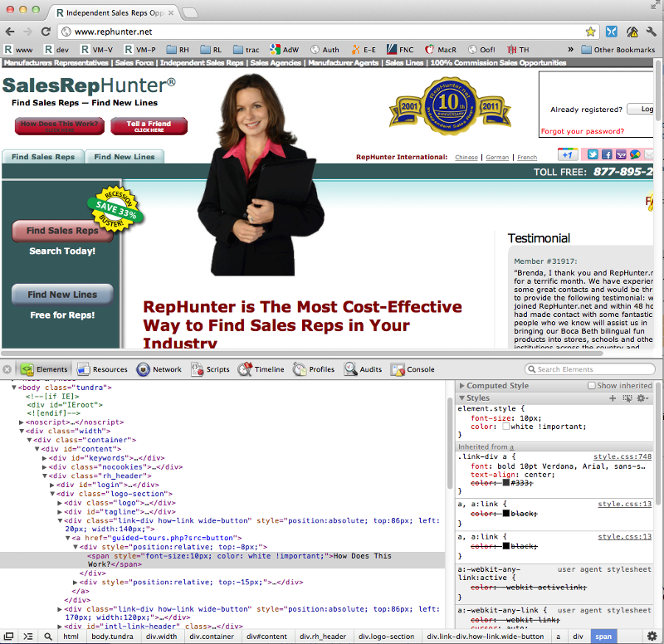Click the extension icon left of the wrench
Viewport: 664px width, 644px height.
click(x=632, y=32)
